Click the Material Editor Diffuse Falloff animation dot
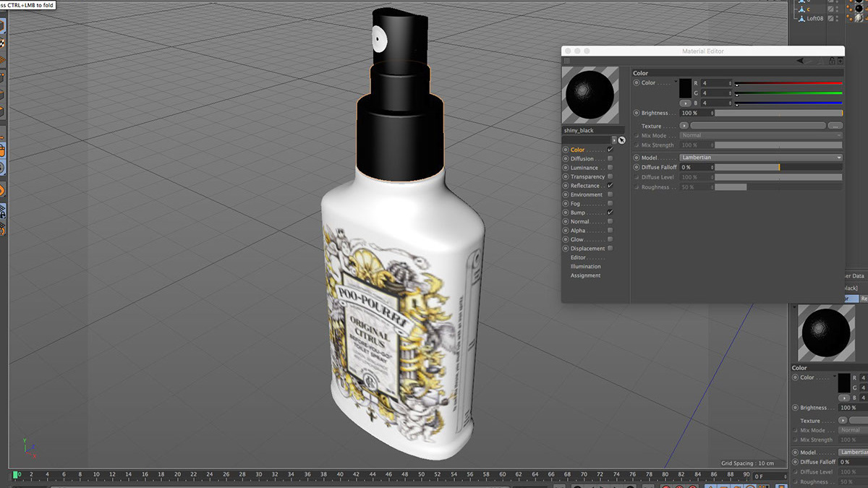Image resolution: width=868 pixels, height=488 pixels. pos(637,167)
